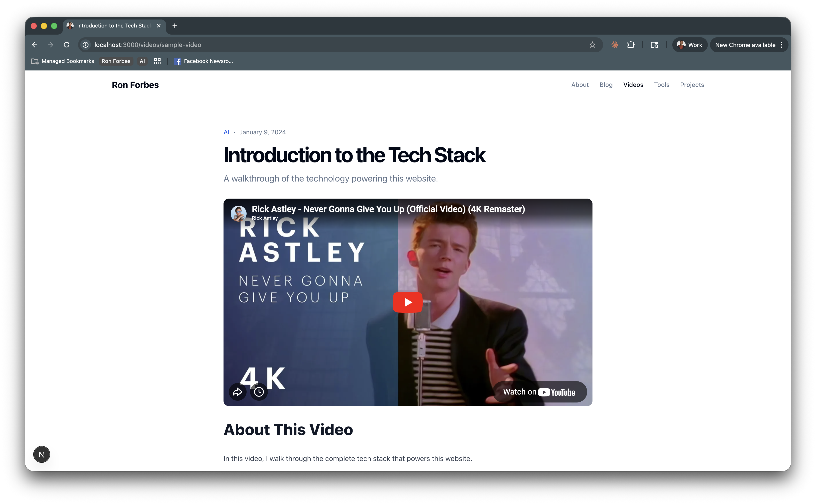Open the Facebook Newsroom bookmark
816x504 pixels.
(x=204, y=61)
